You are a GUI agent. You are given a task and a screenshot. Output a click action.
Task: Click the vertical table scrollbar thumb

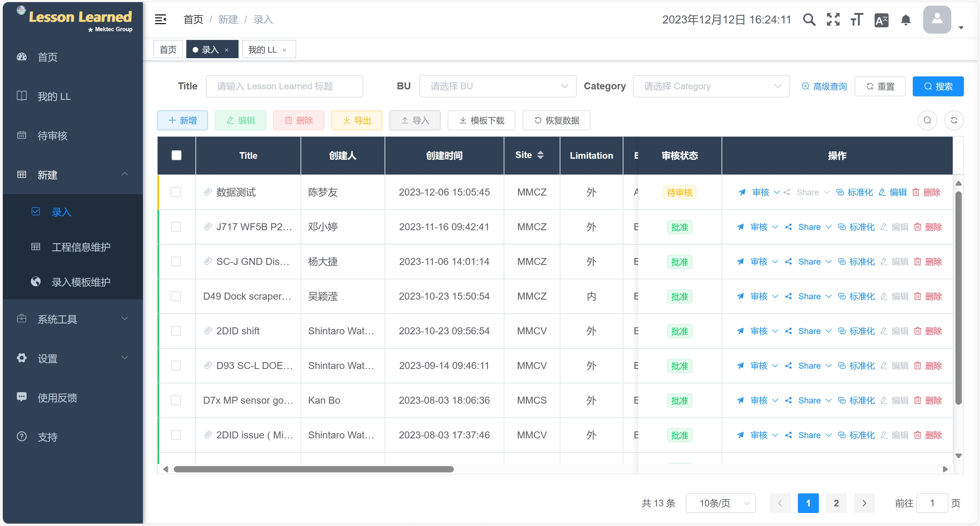[x=958, y=298]
